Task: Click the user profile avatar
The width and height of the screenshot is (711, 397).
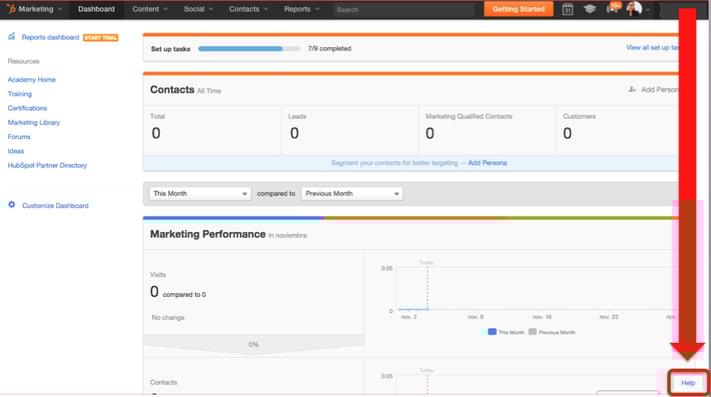Action: tap(634, 9)
